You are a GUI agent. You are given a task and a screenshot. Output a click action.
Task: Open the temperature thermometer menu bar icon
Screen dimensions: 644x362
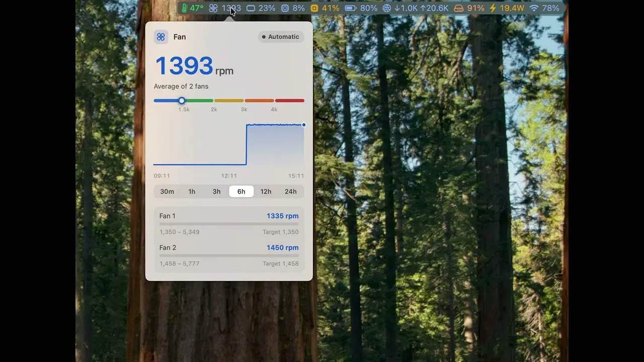tap(184, 8)
